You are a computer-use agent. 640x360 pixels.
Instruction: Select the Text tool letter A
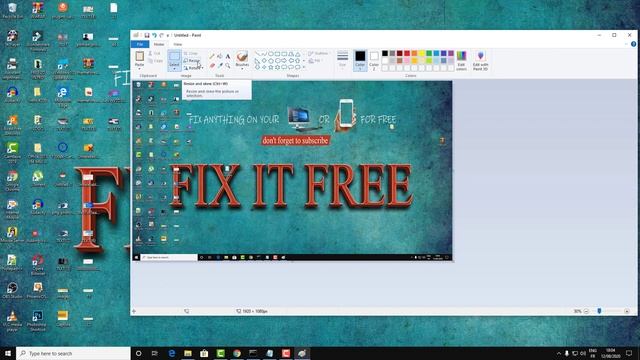pyautogui.click(x=228, y=56)
